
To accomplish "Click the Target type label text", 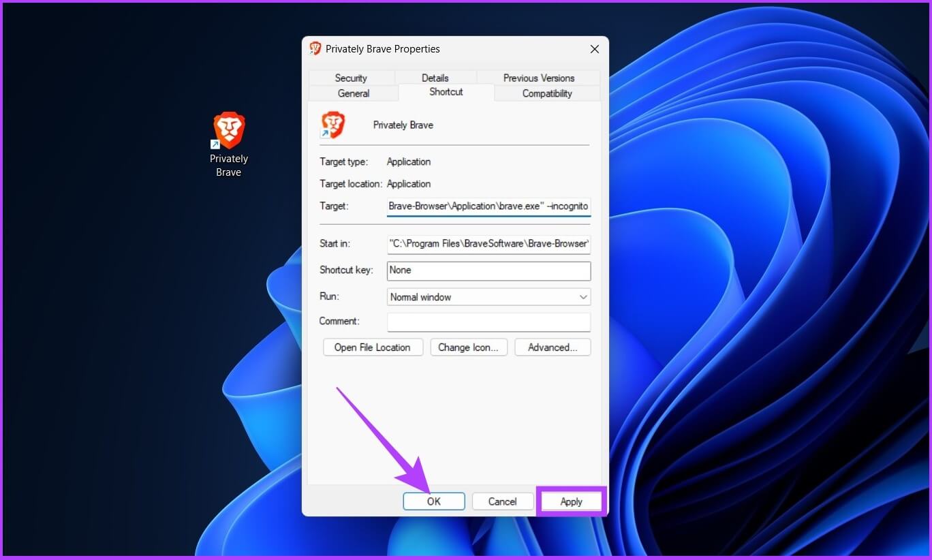I will (343, 162).
